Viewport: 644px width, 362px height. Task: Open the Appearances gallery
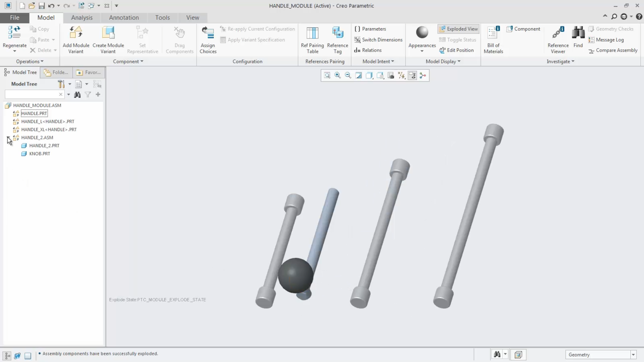(422, 40)
